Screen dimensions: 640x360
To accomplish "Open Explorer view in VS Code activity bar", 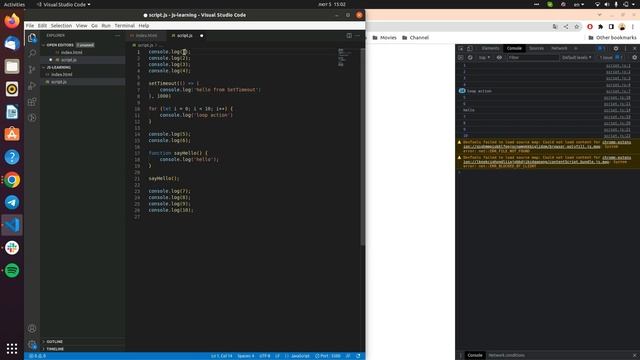I will (32, 38).
